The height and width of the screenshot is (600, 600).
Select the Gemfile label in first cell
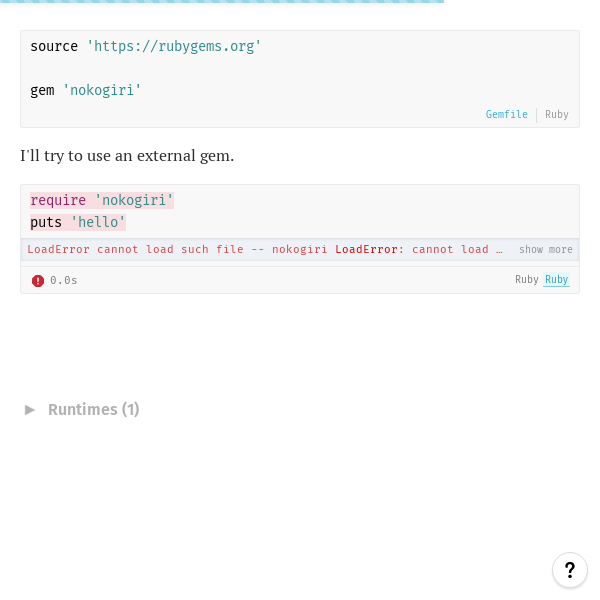pos(507,114)
